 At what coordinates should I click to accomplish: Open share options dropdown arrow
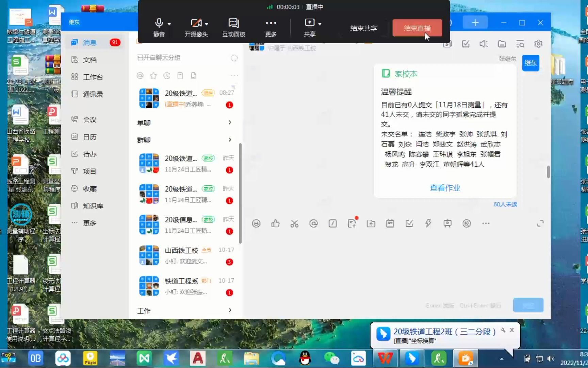320,24
